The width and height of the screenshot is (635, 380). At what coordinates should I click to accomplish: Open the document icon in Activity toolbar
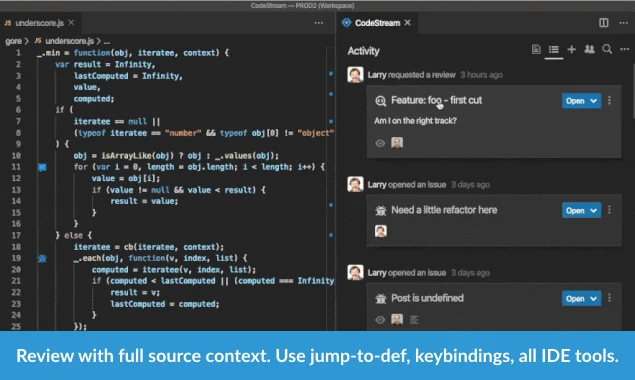pos(536,49)
